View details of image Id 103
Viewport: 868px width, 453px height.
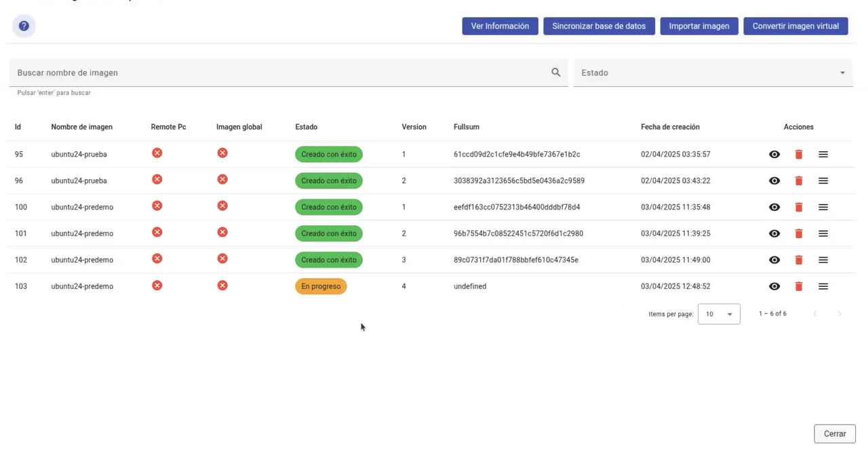pyautogui.click(x=774, y=287)
